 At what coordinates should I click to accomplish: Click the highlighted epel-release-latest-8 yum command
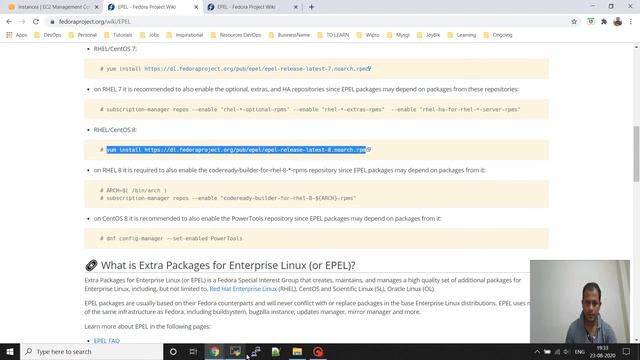point(236,150)
